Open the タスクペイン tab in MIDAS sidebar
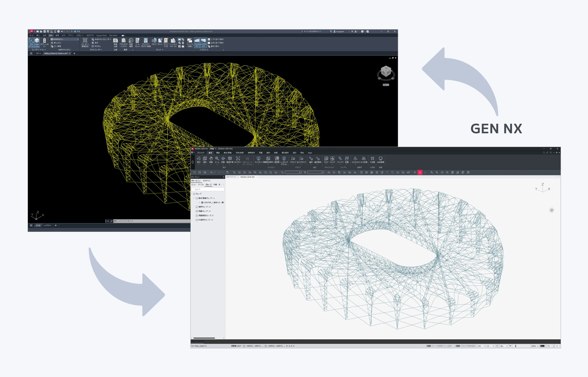This screenshot has width=588, height=377. pos(207,181)
